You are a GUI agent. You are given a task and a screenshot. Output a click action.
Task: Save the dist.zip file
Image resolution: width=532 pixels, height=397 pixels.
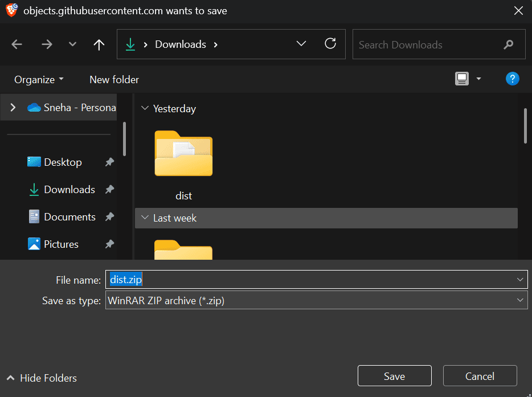(395, 376)
